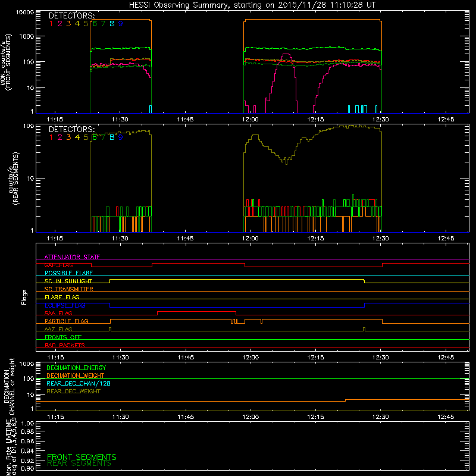Click the 1000 tick on front segments count axis

tap(27, 36)
